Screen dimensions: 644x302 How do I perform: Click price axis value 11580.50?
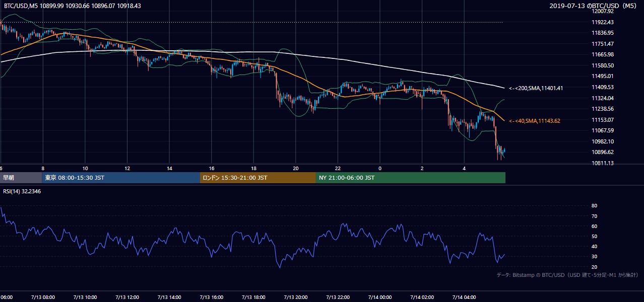click(x=602, y=65)
